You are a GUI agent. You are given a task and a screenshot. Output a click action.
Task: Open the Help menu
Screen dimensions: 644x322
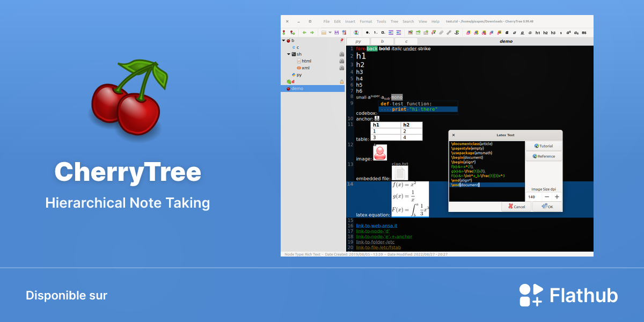pyautogui.click(x=435, y=21)
